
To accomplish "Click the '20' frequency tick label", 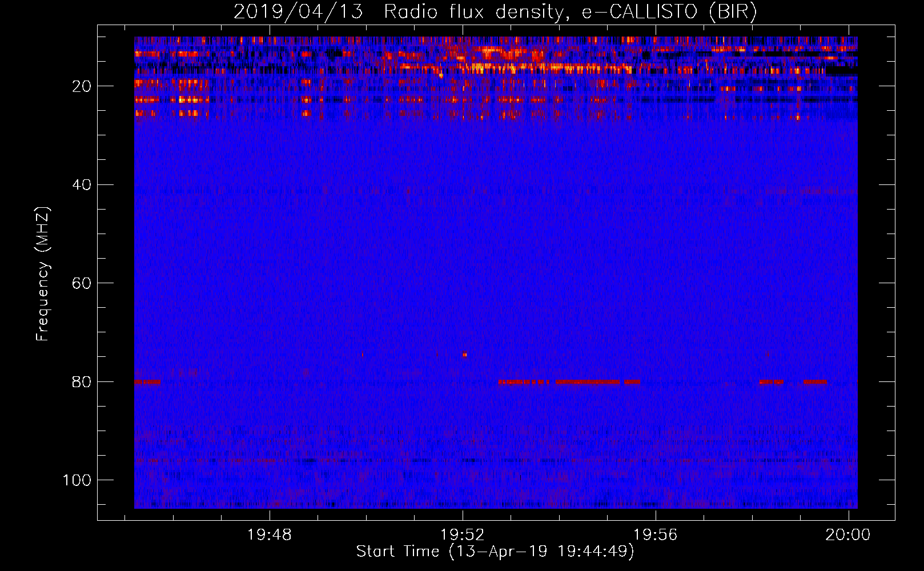I will (82, 86).
